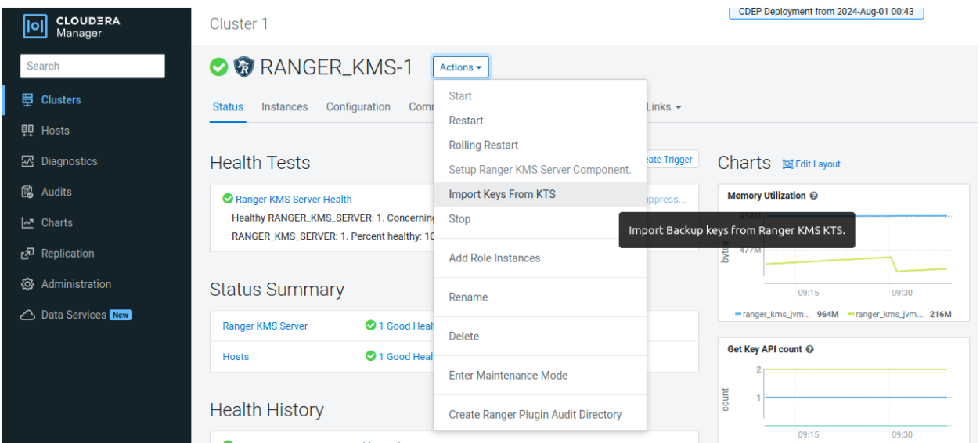Image resolution: width=980 pixels, height=443 pixels.
Task: Click the Charts sidebar icon
Action: click(x=27, y=223)
